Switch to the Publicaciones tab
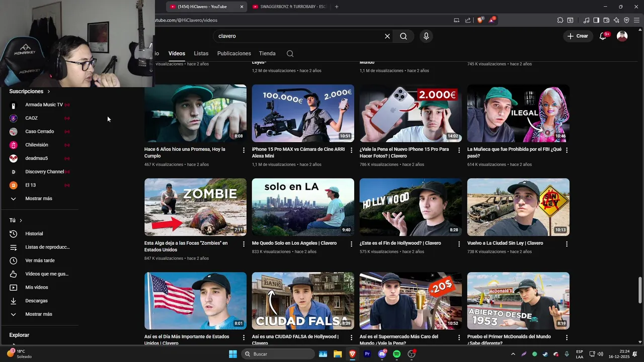This screenshot has width=644, height=362. point(234,53)
